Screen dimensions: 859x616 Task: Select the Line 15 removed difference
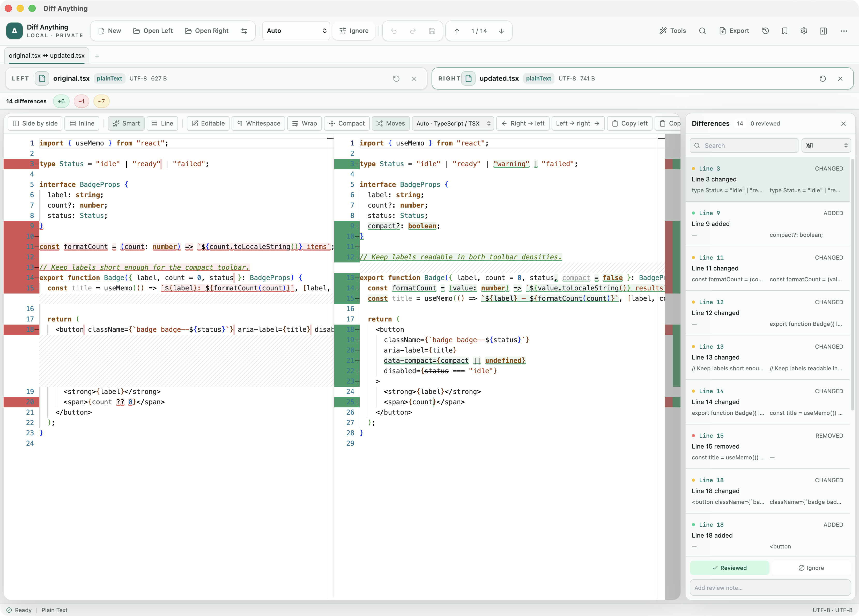[767, 447]
